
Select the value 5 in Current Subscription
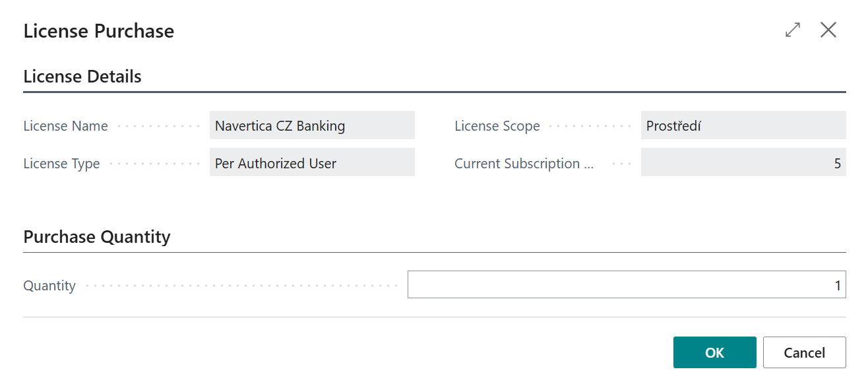pos(837,162)
